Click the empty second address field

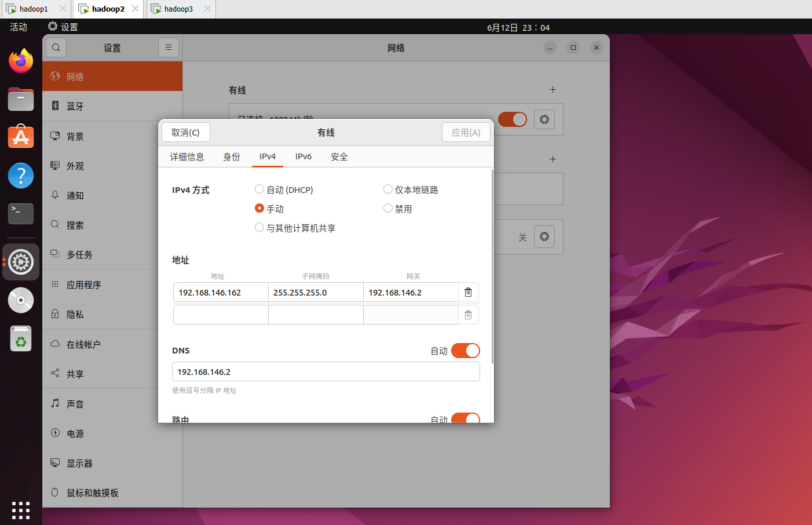point(221,315)
